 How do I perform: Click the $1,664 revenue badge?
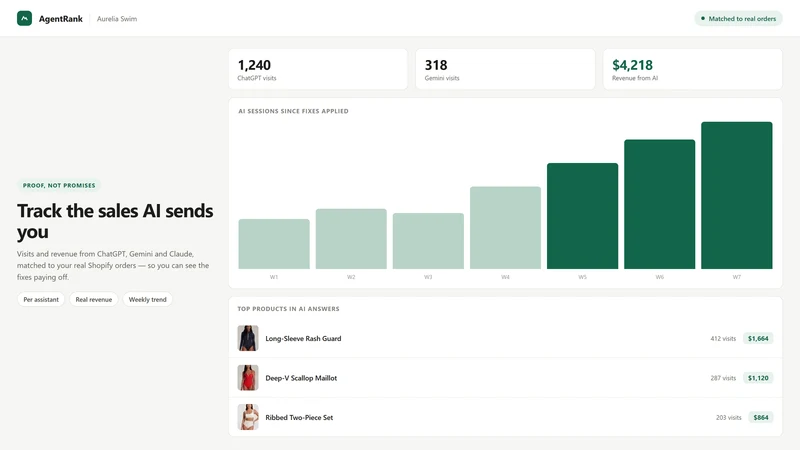758,338
